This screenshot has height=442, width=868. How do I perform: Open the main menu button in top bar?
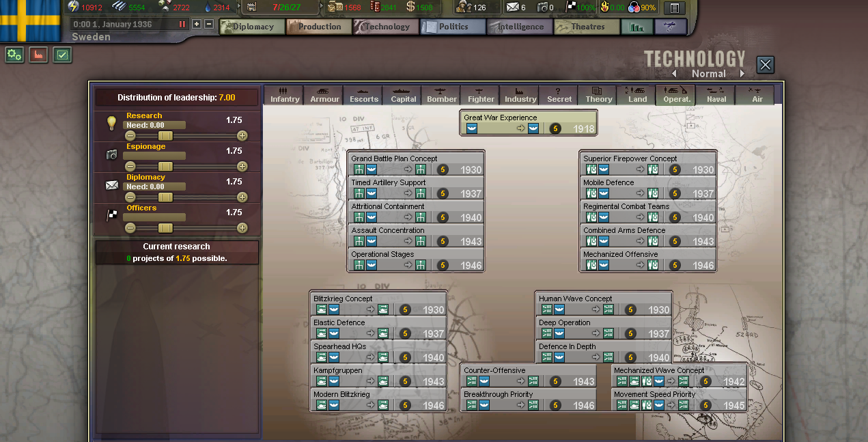point(674,8)
